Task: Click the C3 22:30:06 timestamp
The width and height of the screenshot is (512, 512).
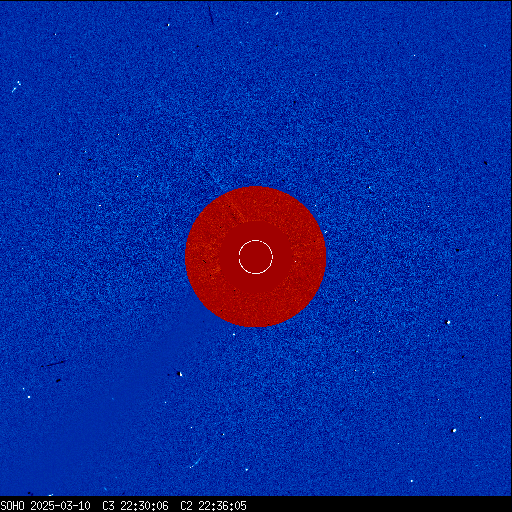Action: (135, 506)
